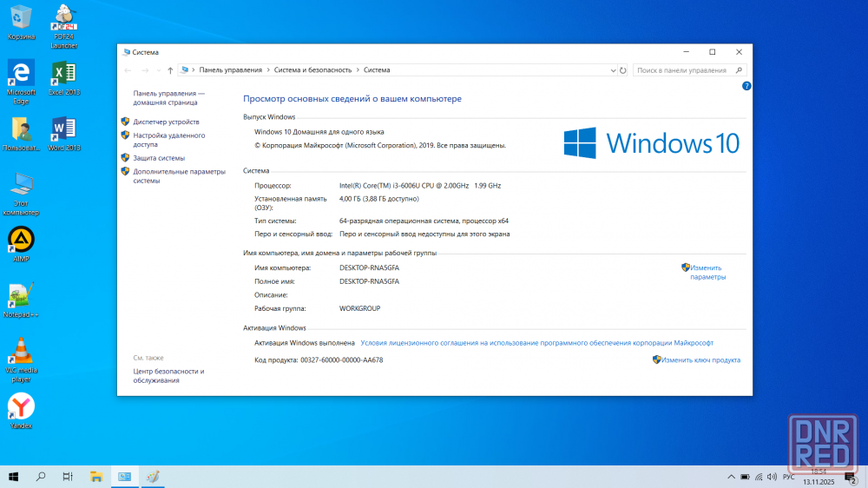This screenshot has width=868, height=488.
Task: Switch the РУС input language indicator
Action: tap(788, 477)
